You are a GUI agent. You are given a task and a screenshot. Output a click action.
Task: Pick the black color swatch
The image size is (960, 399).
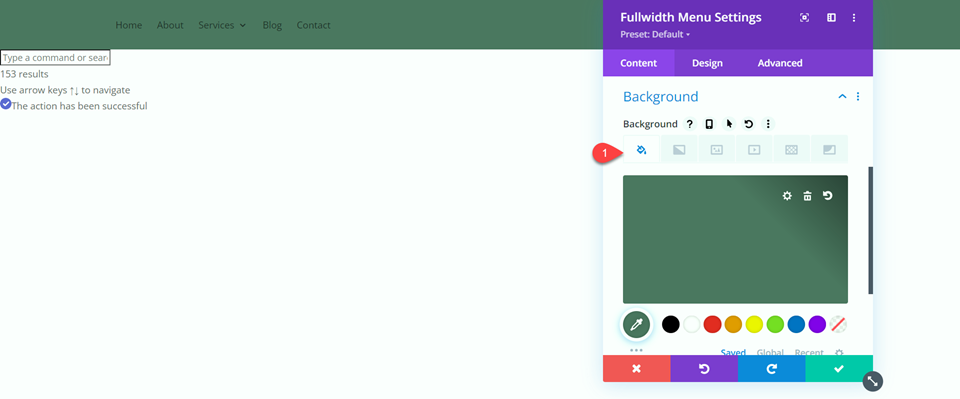click(x=671, y=324)
